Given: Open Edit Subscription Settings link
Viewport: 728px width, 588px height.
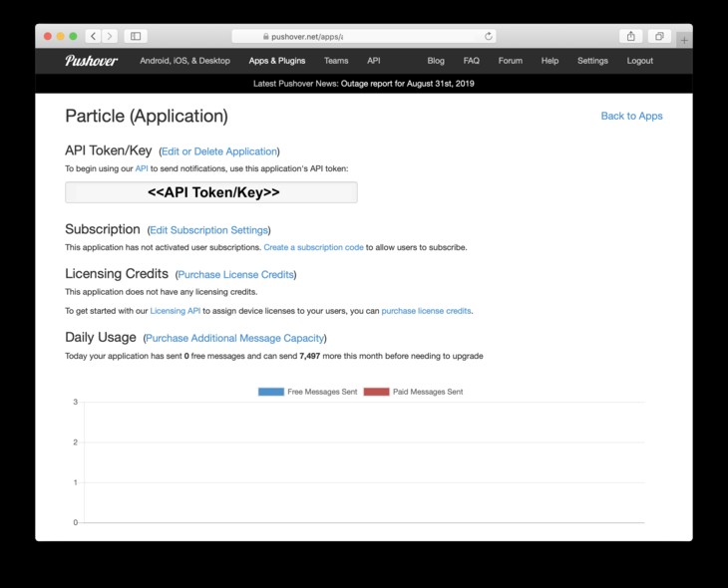Looking at the screenshot, I should (208, 230).
